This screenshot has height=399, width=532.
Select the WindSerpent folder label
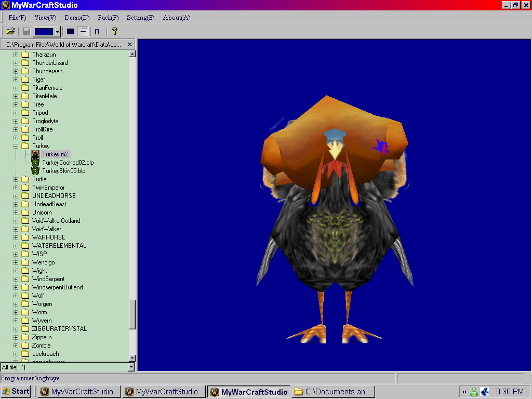[x=48, y=279]
